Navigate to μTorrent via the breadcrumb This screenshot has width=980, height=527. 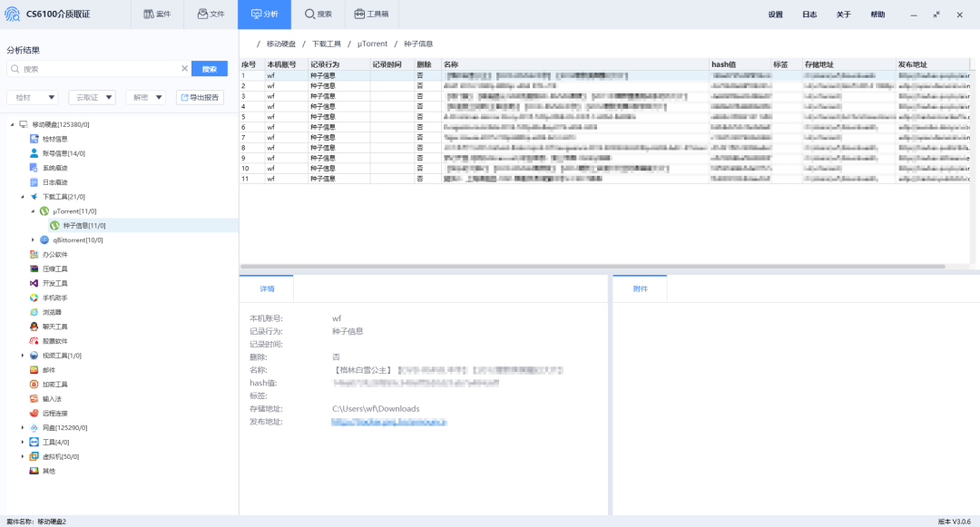(373, 43)
